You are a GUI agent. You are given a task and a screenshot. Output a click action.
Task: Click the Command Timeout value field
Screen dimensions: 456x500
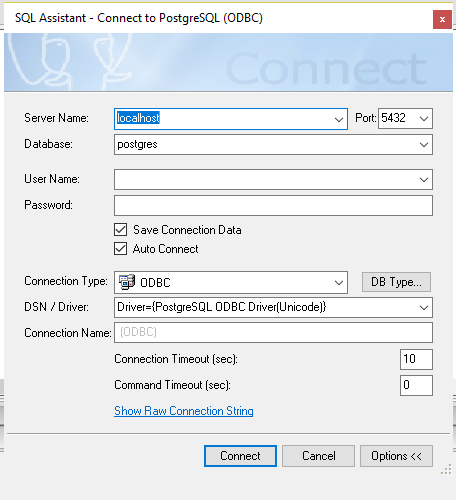click(416, 385)
